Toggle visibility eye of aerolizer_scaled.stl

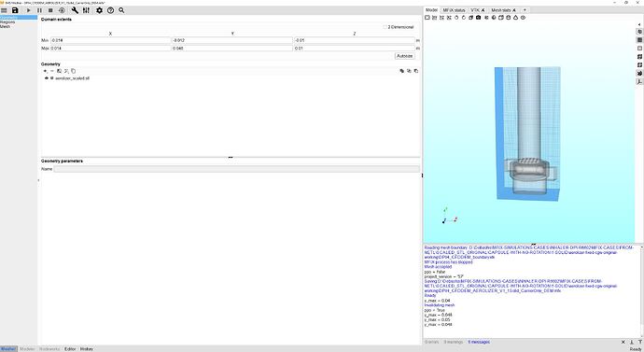click(x=47, y=78)
